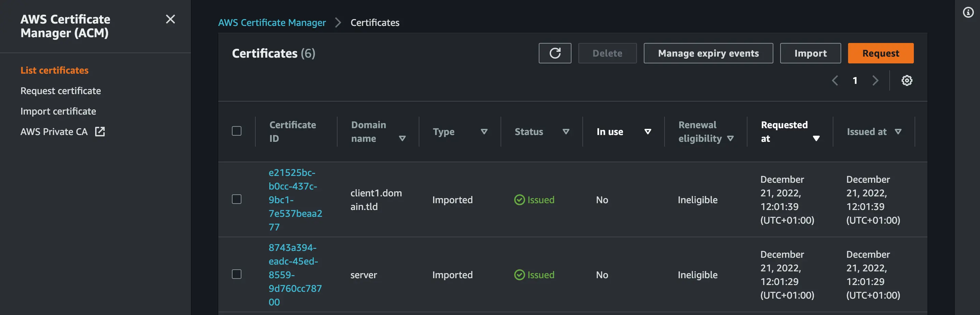Click server domain name cell
This screenshot has height=315, width=980.
tap(363, 275)
